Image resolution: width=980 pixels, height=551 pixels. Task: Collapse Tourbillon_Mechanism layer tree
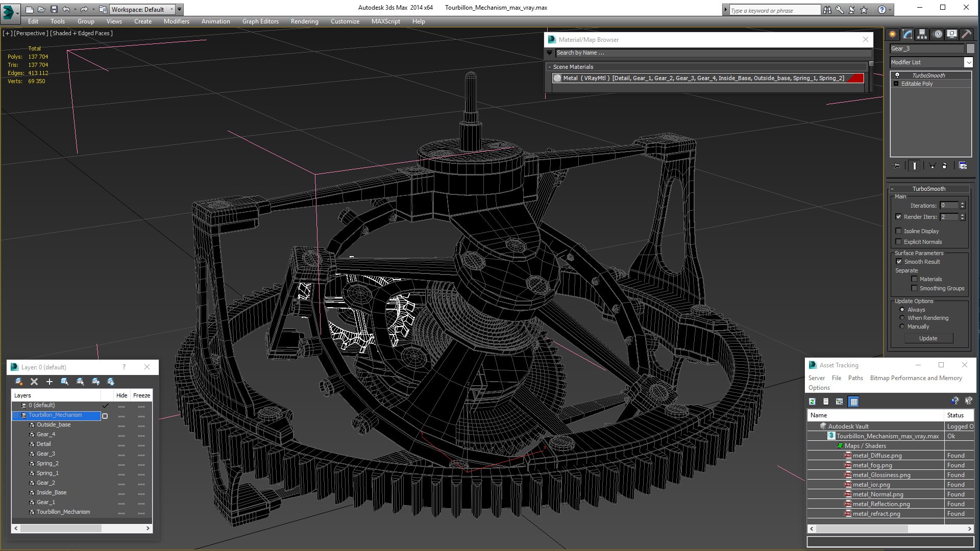(16, 415)
